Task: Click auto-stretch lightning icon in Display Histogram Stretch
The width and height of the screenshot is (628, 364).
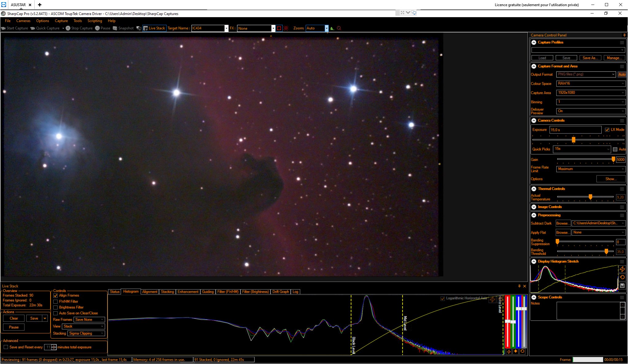Action: click(622, 269)
